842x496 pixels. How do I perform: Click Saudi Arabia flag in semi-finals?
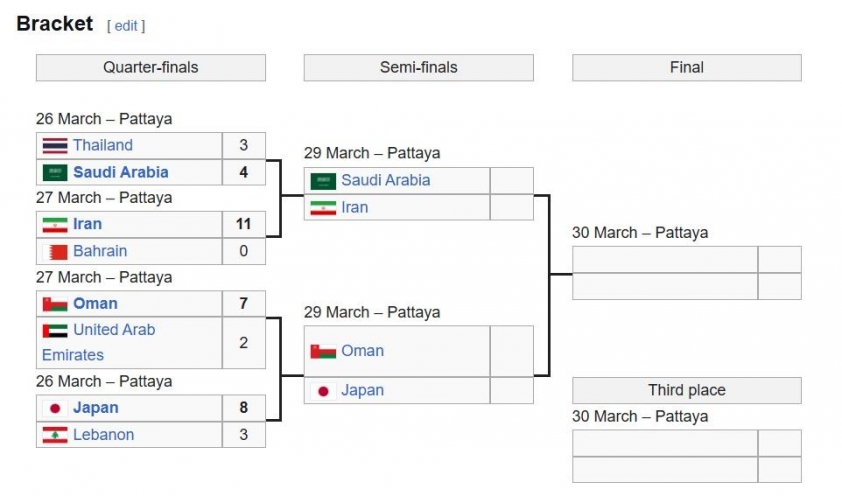coord(323,181)
